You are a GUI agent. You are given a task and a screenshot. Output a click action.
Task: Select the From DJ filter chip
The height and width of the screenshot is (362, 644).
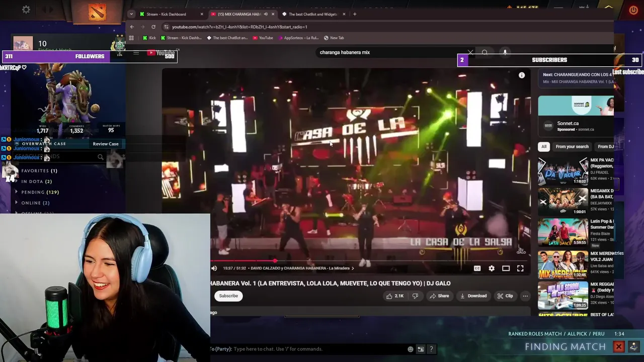point(605,147)
